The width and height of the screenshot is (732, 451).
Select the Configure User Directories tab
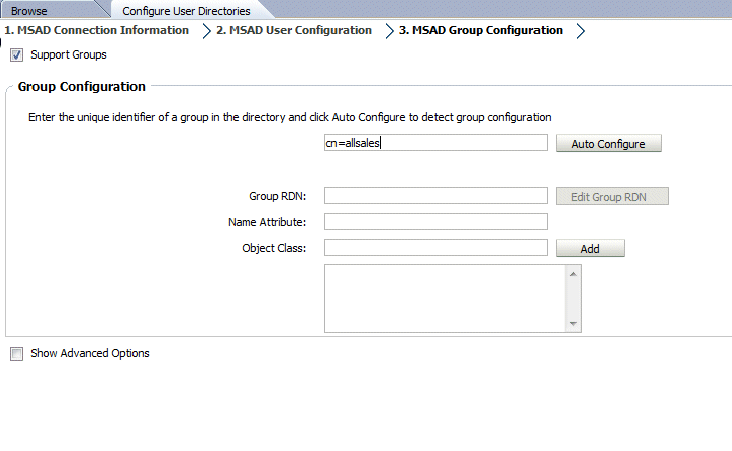click(x=186, y=11)
